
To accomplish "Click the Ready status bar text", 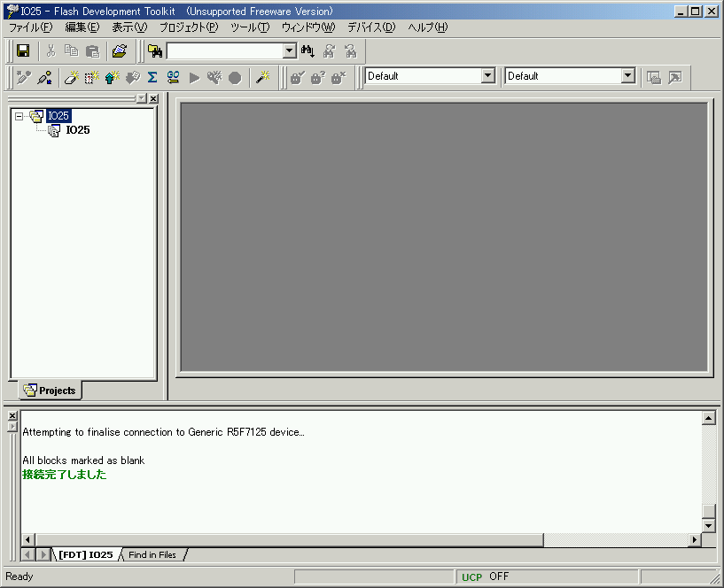I will (x=19, y=576).
